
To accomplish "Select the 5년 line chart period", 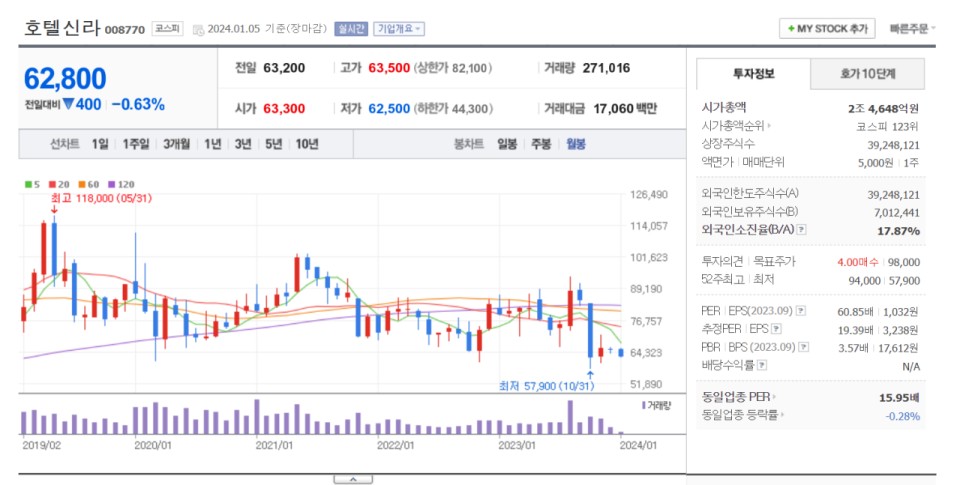I will [274, 144].
